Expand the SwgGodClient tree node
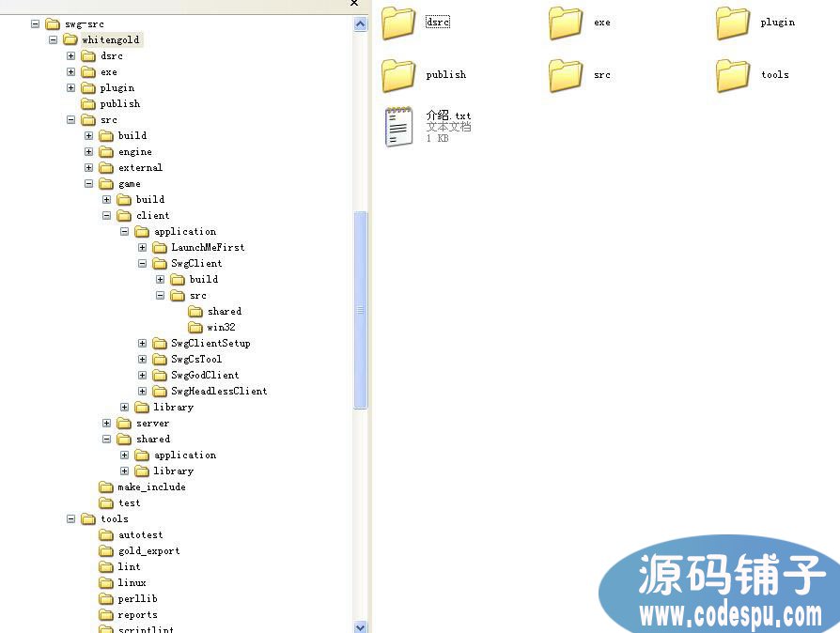The image size is (840, 633). (x=143, y=376)
